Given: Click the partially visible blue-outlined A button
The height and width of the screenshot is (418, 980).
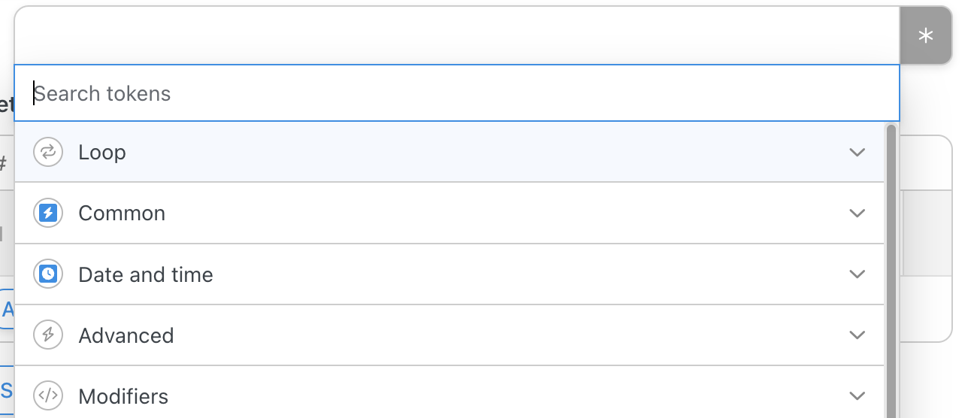Looking at the screenshot, I should pos(8,309).
